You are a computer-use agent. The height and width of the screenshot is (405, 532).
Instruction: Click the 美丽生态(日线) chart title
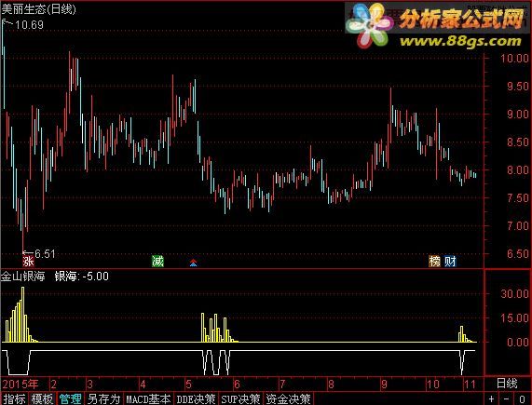(x=39, y=8)
